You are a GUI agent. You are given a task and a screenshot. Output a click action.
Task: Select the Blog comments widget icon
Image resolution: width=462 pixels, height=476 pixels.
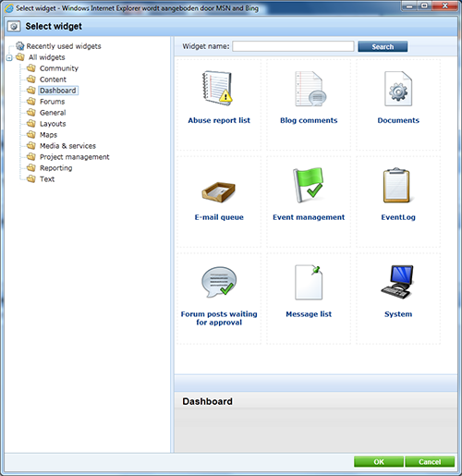click(310, 89)
